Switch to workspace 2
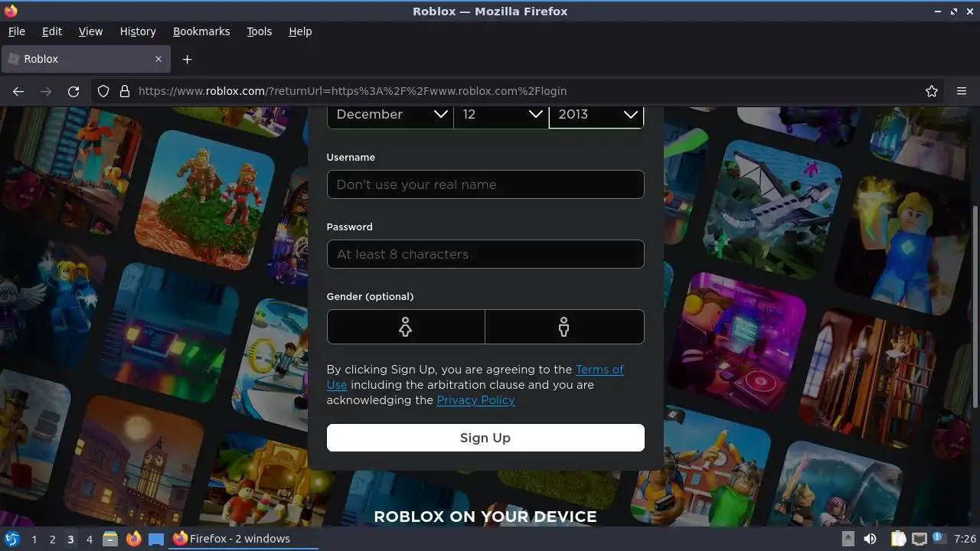Image resolution: width=980 pixels, height=551 pixels. tap(52, 539)
